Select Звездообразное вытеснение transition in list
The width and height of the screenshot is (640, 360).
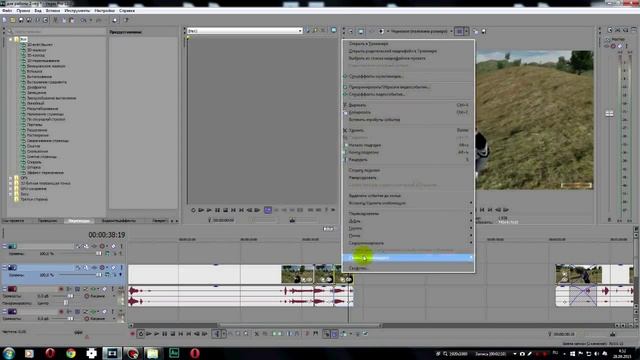pyautogui.click(x=51, y=98)
